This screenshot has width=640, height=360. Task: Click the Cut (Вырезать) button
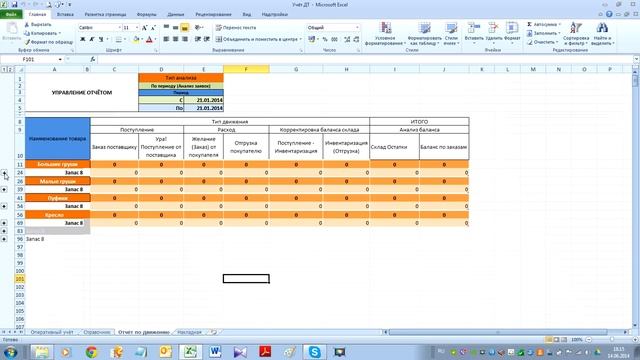tap(38, 24)
